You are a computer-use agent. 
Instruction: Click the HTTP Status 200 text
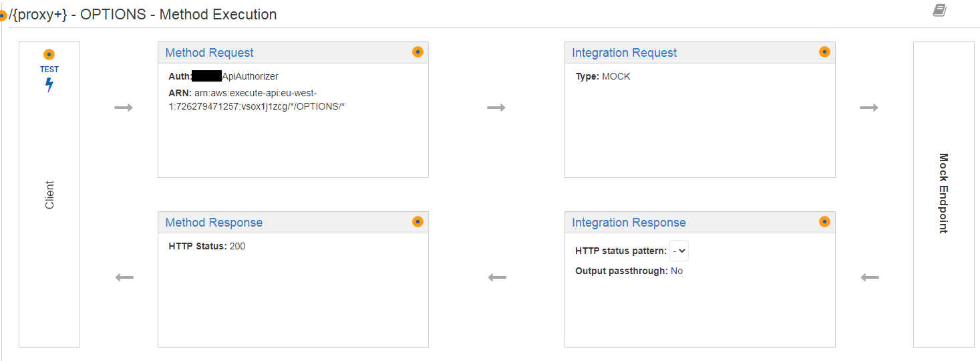206,246
